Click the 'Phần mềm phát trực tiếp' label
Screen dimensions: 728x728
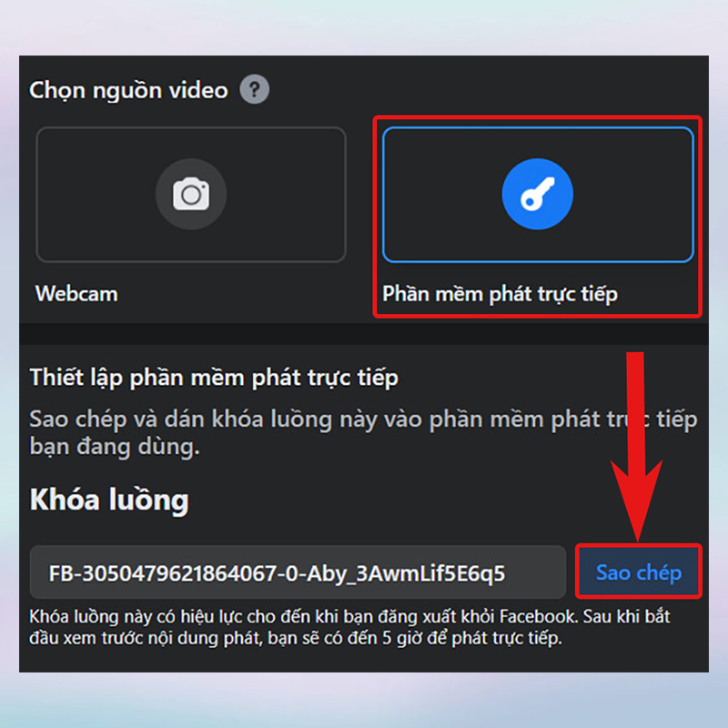500,294
